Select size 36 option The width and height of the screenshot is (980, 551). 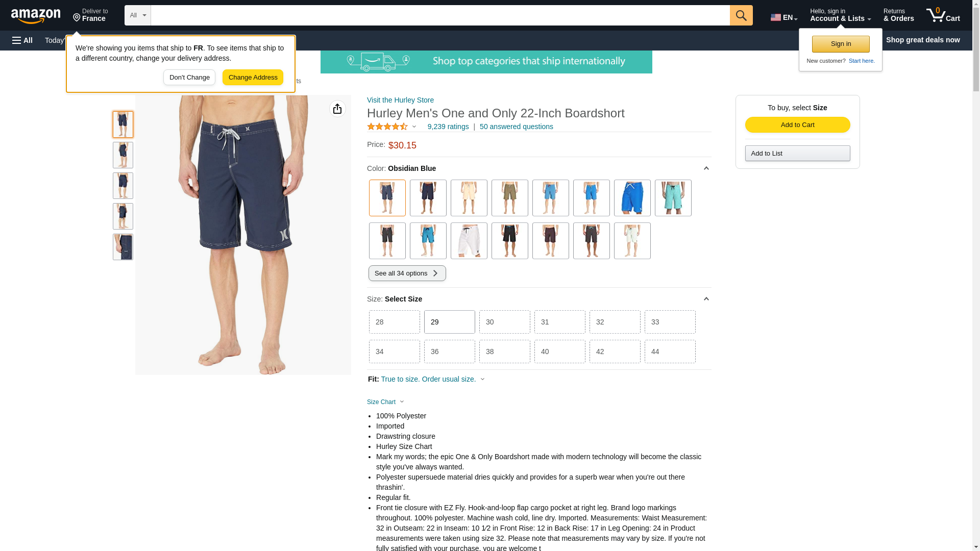click(x=450, y=352)
